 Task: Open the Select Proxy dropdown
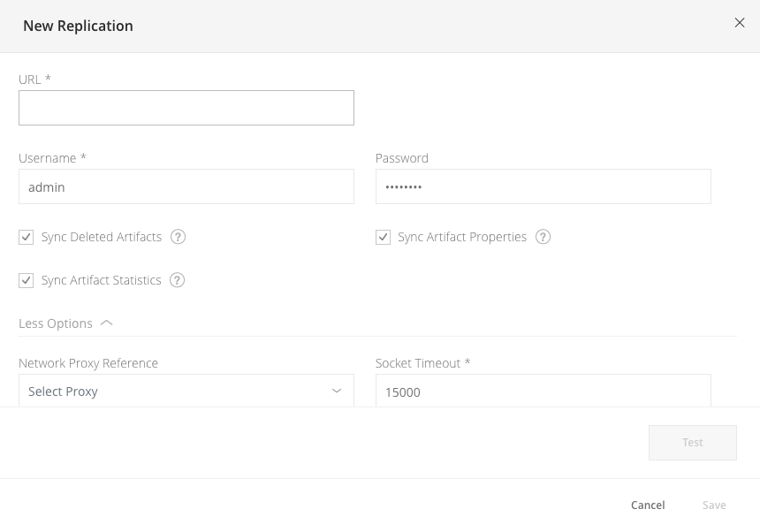click(186, 391)
